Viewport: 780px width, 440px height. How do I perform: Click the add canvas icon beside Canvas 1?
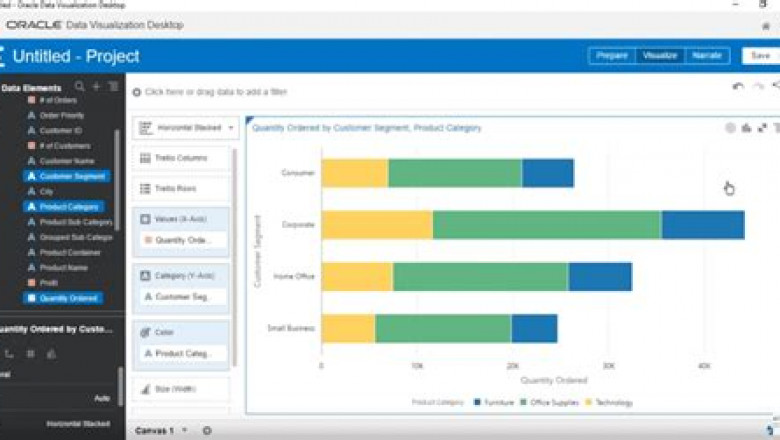(207, 430)
